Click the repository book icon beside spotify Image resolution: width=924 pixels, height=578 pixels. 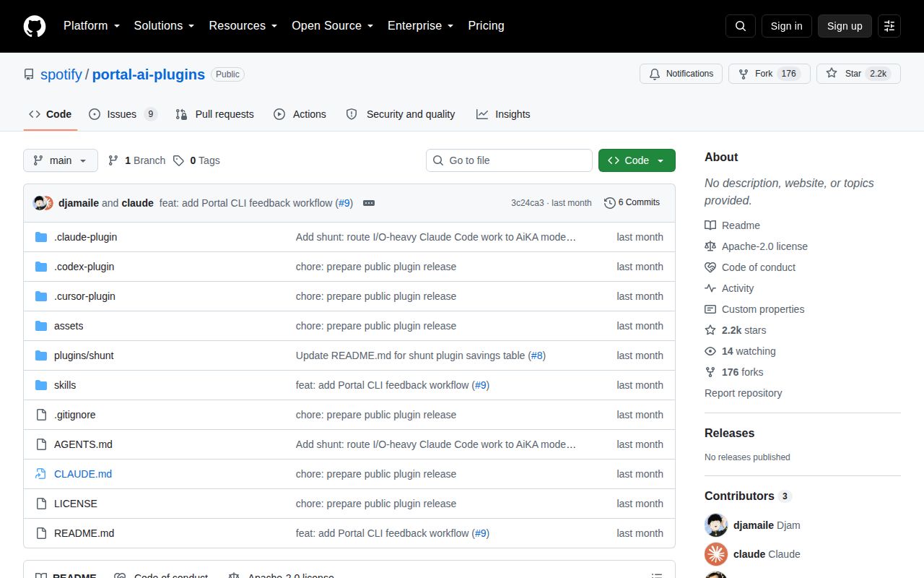tap(29, 74)
